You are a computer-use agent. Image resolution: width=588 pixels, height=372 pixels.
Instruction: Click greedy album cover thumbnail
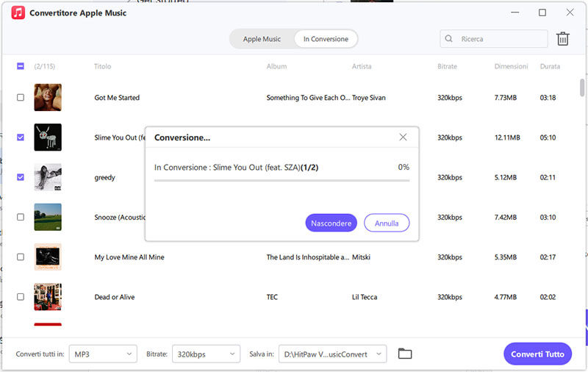[48, 177]
